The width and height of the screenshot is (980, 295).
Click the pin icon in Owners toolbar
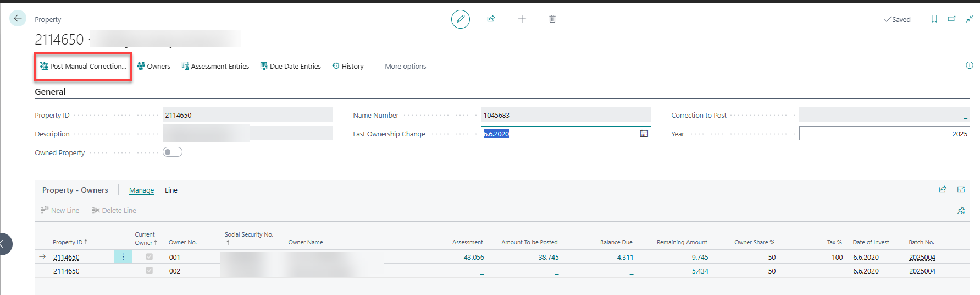(961, 211)
